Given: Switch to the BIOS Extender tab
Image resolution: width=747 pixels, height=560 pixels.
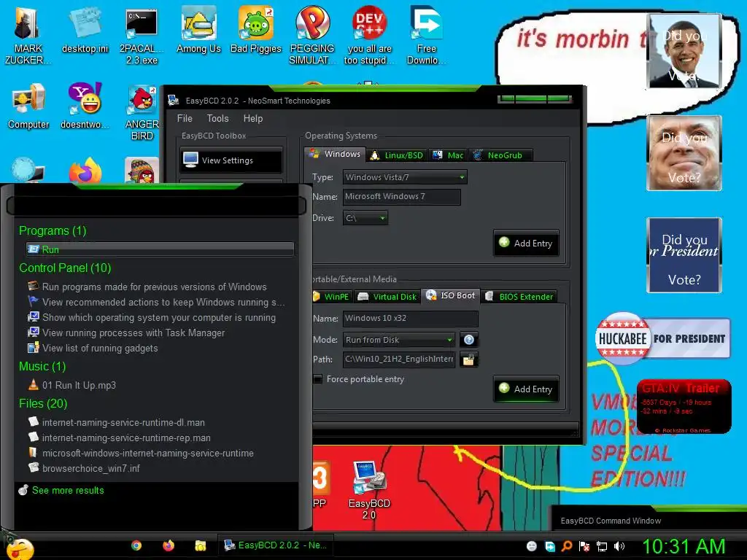Looking at the screenshot, I should pyautogui.click(x=519, y=297).
